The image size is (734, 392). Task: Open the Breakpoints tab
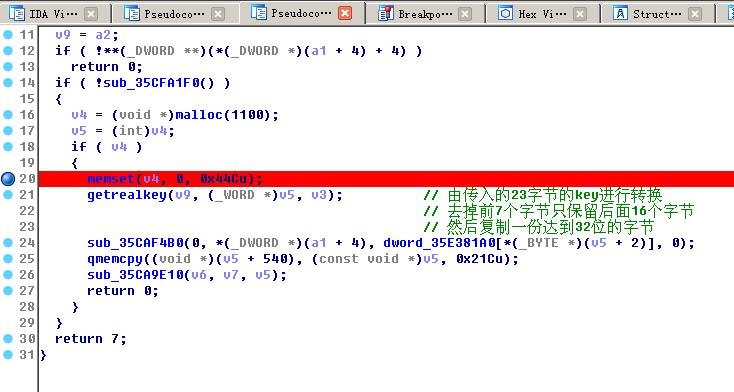coord(425,14)
